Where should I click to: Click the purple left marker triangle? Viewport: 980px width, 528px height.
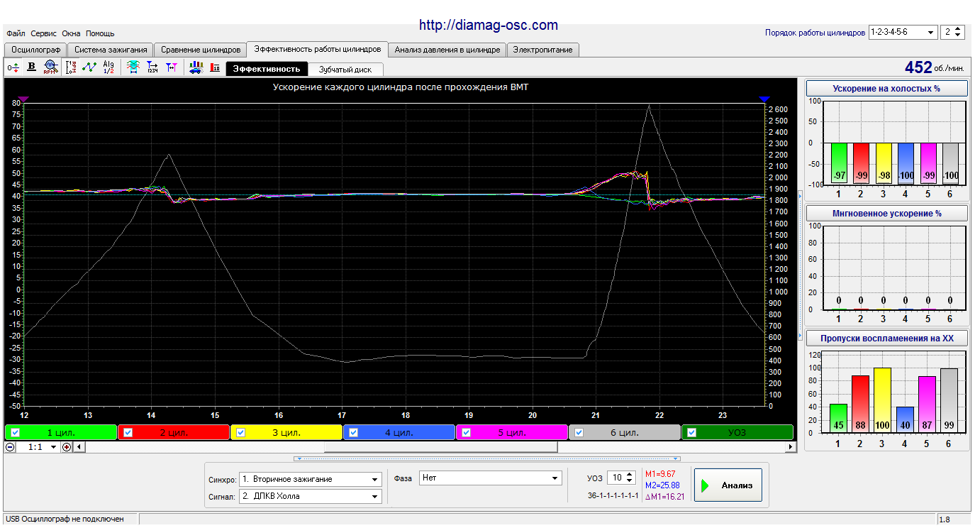coord(23,99)
